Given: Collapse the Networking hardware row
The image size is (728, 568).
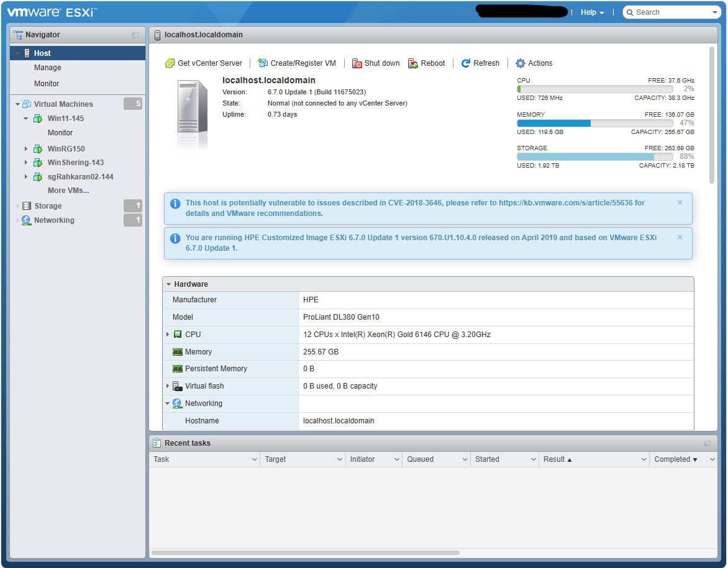Looking at the screenshot, I should [168, 403].
